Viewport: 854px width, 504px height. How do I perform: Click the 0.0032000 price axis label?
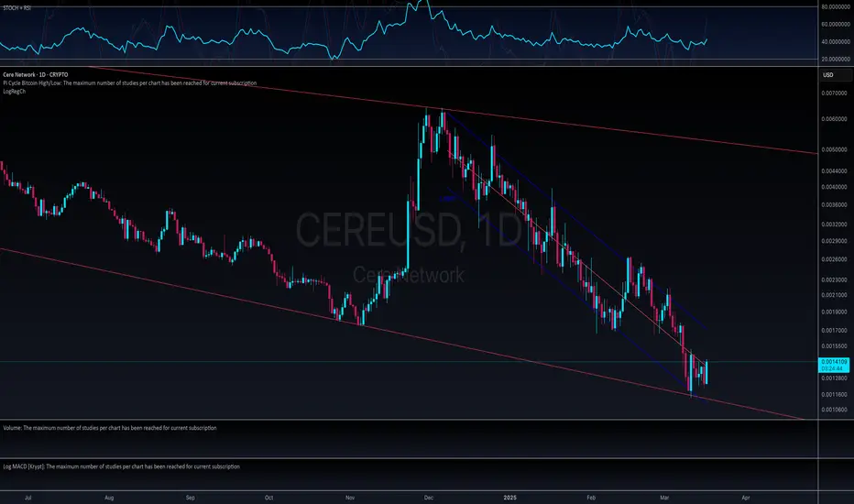pyautogui.click(x=834, y=224)
